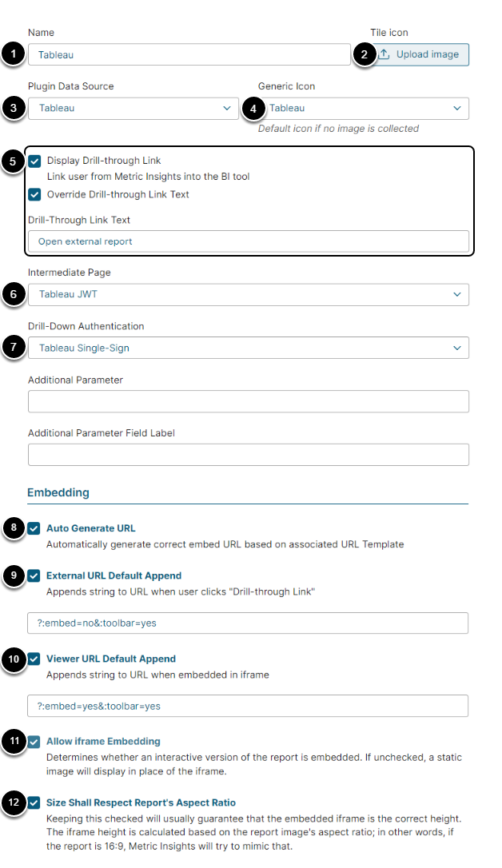Click the Upload image button
The width and height of the screenshot is (502, 868).
(x=421, y=54)
